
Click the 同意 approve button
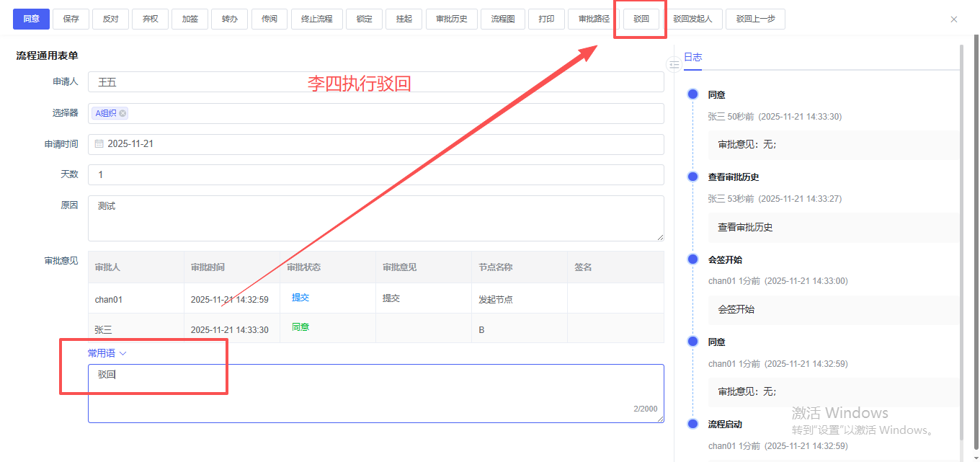[31, 19]
